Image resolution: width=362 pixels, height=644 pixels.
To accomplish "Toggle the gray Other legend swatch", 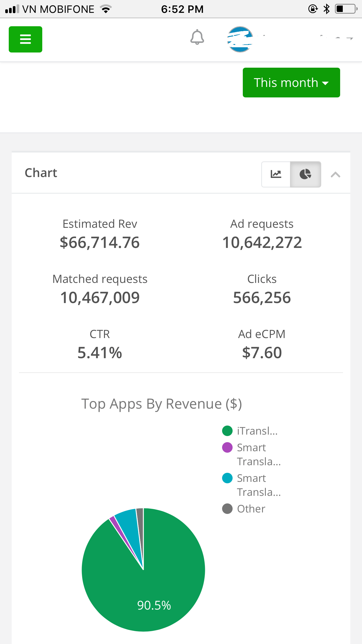I will tap(227, 509).
